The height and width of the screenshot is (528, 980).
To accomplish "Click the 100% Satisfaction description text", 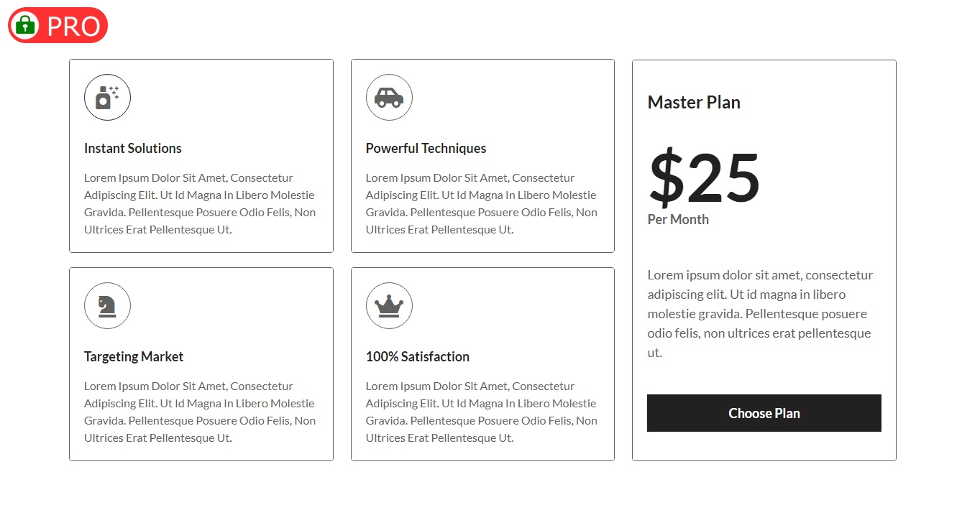I will 482,412.
